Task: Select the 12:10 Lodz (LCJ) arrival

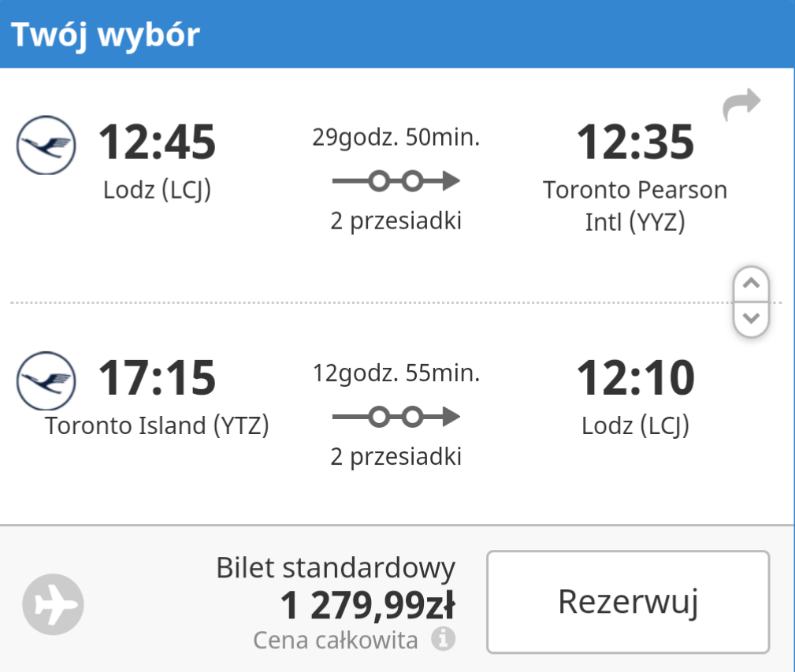Action: pos(635,397)
